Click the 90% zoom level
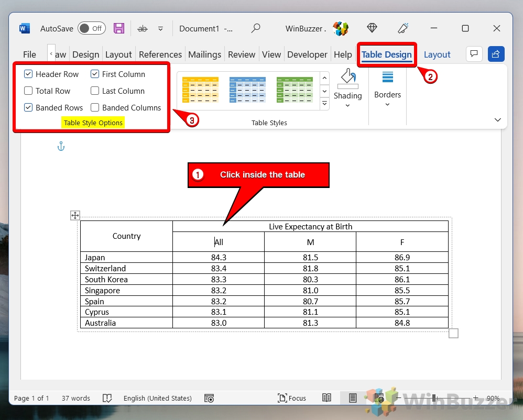 [493, 398]
